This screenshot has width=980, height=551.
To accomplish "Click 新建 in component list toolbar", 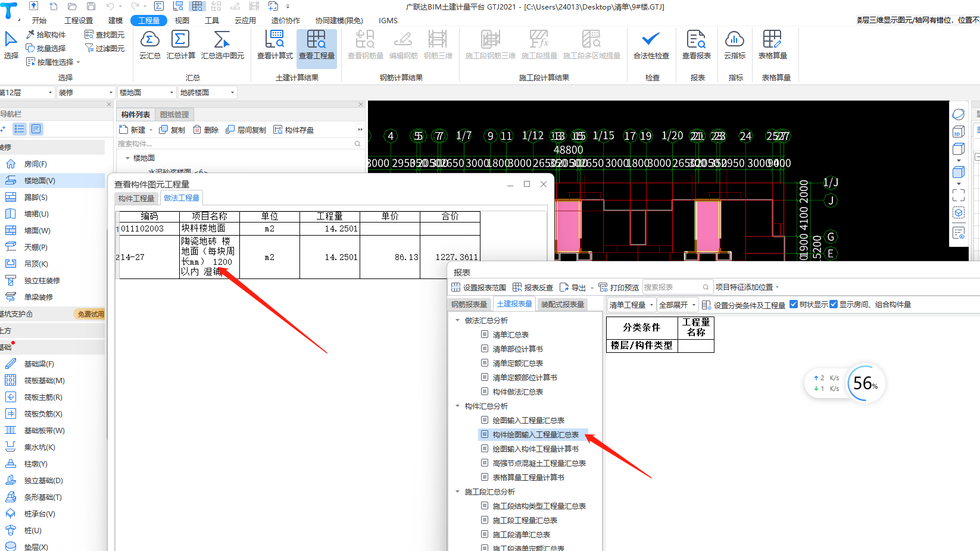I will tap(133, 130).
